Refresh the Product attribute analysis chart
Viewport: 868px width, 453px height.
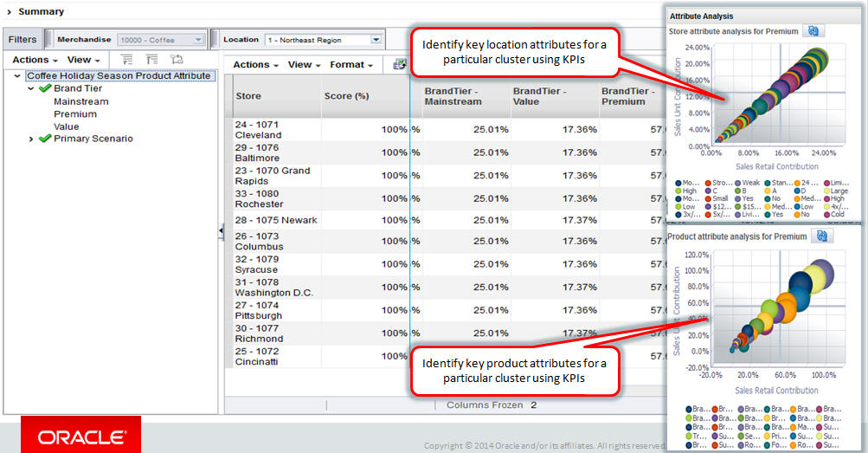[x=822, y=236]
